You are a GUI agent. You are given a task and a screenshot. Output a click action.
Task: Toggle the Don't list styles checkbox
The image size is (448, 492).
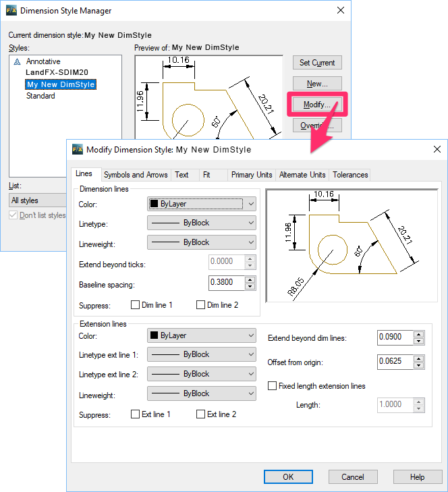click(13, 215)
